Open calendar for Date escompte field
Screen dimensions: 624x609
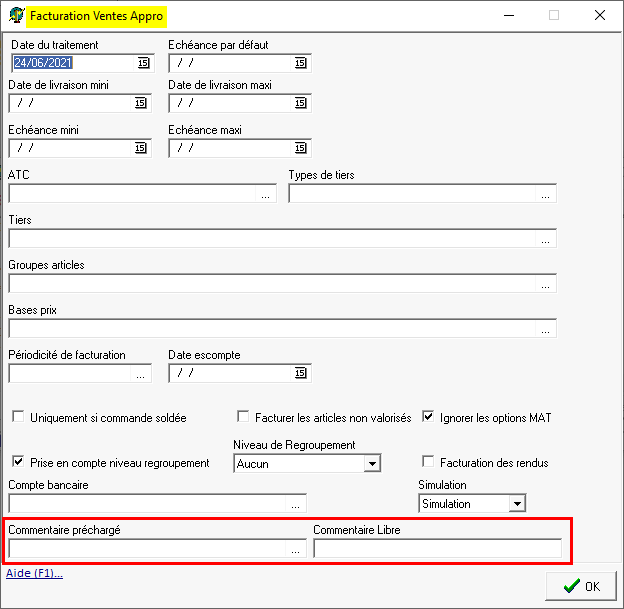[x=300, y=373]
